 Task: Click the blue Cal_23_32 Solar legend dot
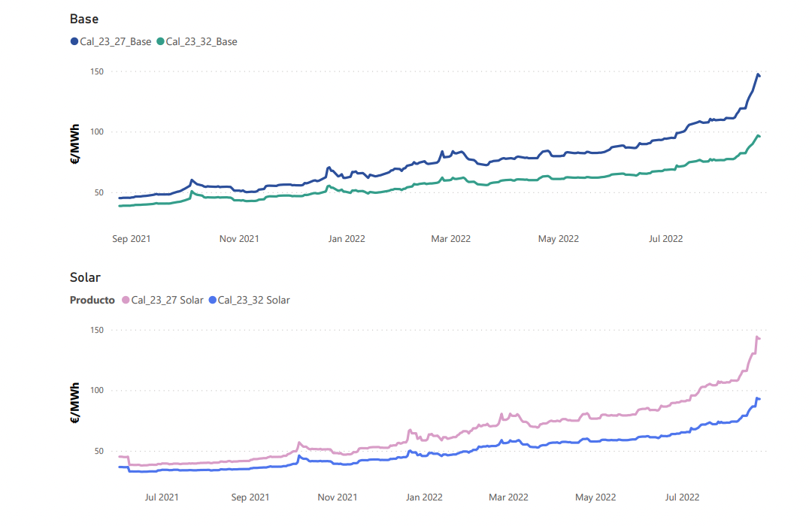point(212,300)
